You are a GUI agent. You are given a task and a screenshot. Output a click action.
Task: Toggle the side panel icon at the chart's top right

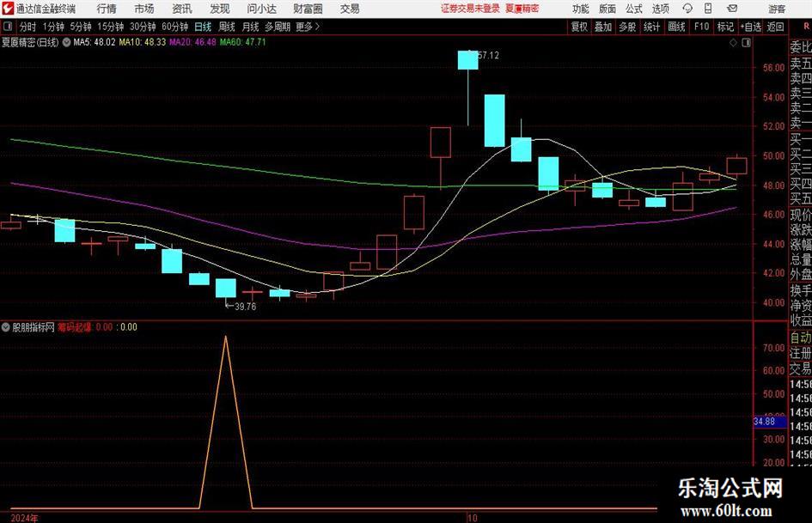pyautogui.click(x=746, y=43)
